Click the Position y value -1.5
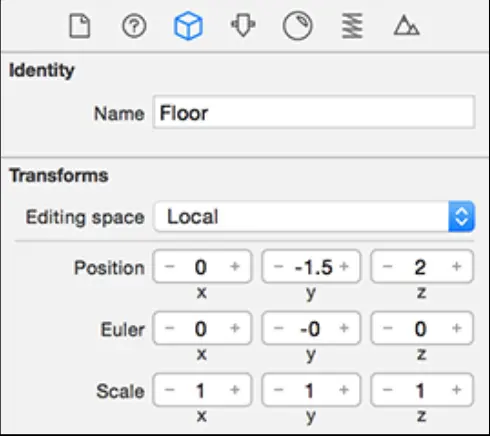490x436 pixels. [314, 267]
